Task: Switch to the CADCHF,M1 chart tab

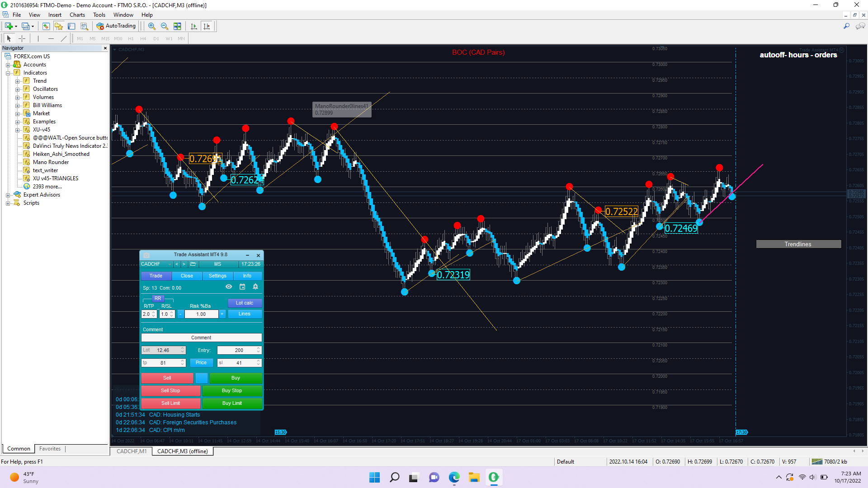Action: [x=131, y=451]
